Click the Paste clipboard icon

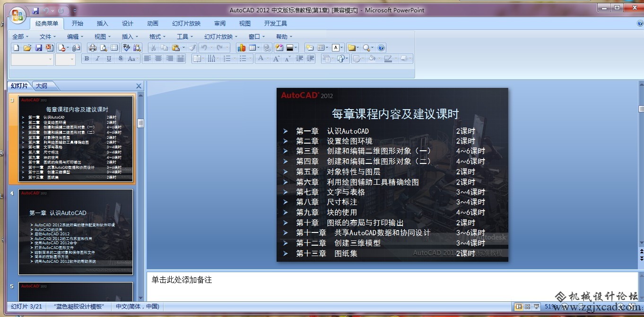coord(175,48)
